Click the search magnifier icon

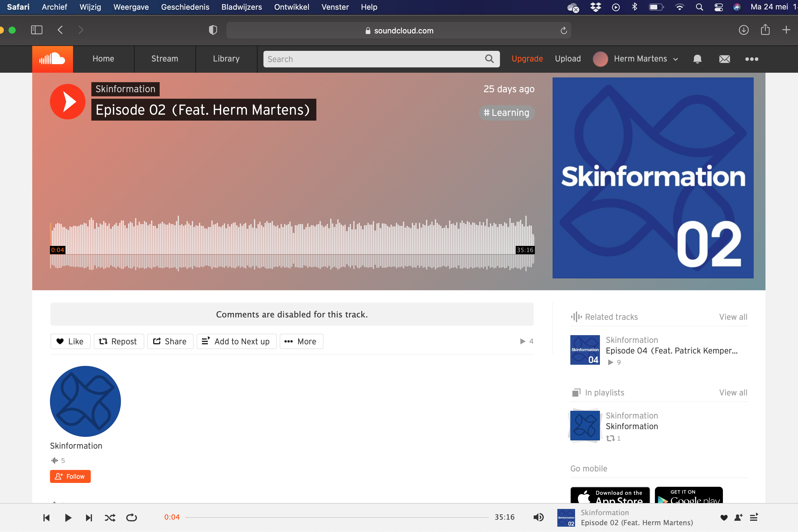[489, 59]
